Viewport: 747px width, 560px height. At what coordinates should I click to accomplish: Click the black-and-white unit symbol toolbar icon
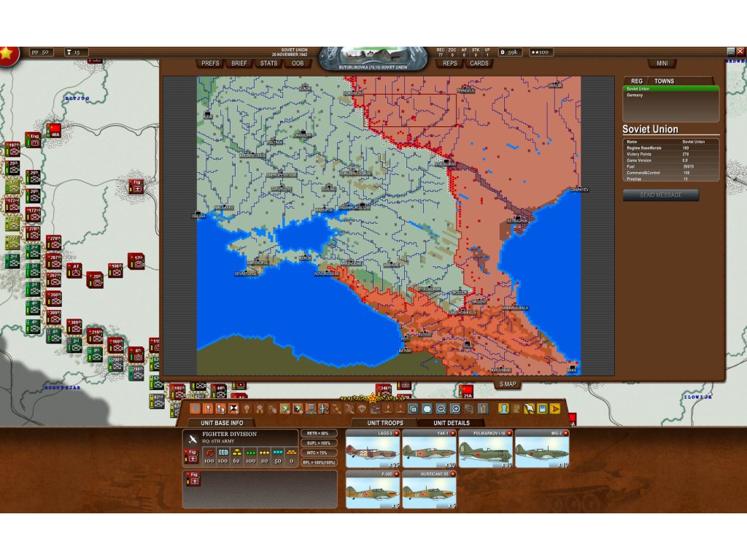click(x=234, y=408)
